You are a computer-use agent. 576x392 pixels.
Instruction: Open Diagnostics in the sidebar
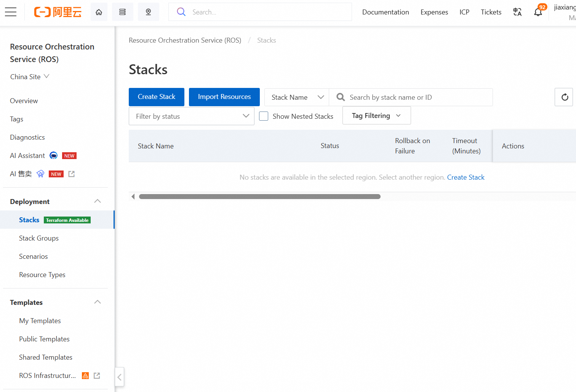[27, 137]
